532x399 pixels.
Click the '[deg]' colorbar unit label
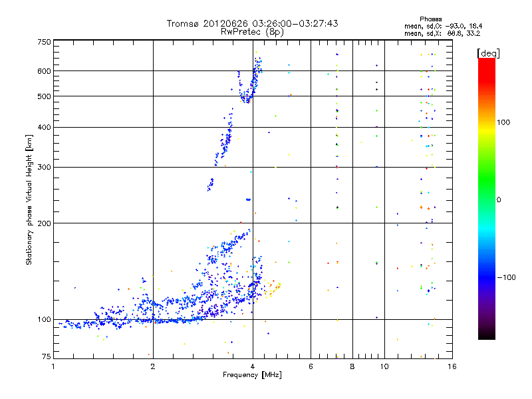click(488, 53)
